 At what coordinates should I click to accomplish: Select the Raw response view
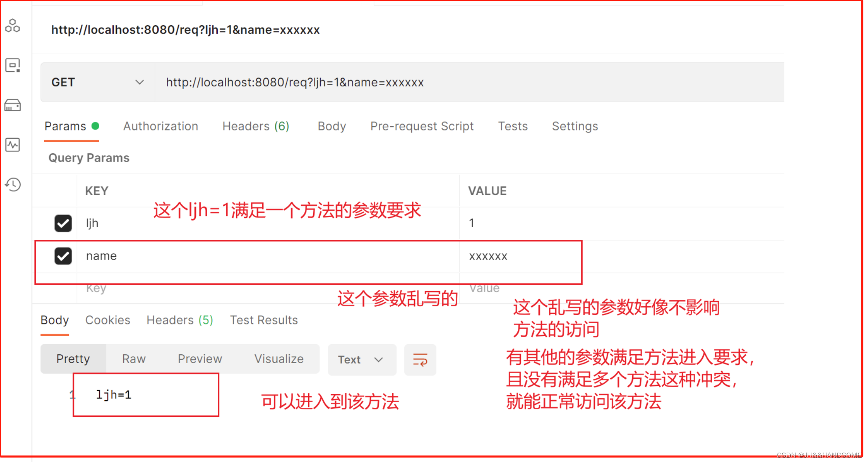(134, 359)
